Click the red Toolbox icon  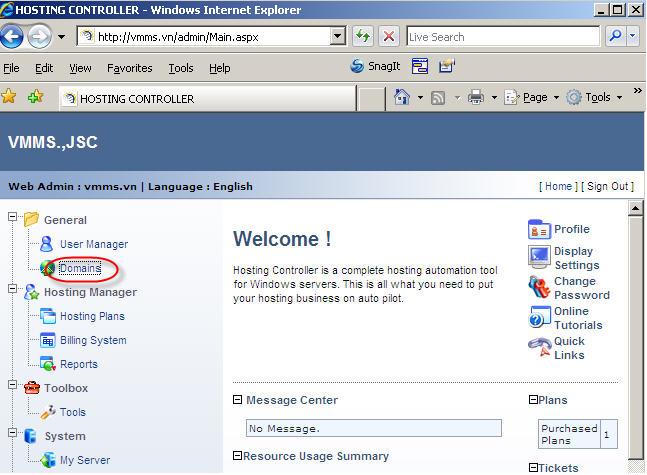[x=32, y=388]
